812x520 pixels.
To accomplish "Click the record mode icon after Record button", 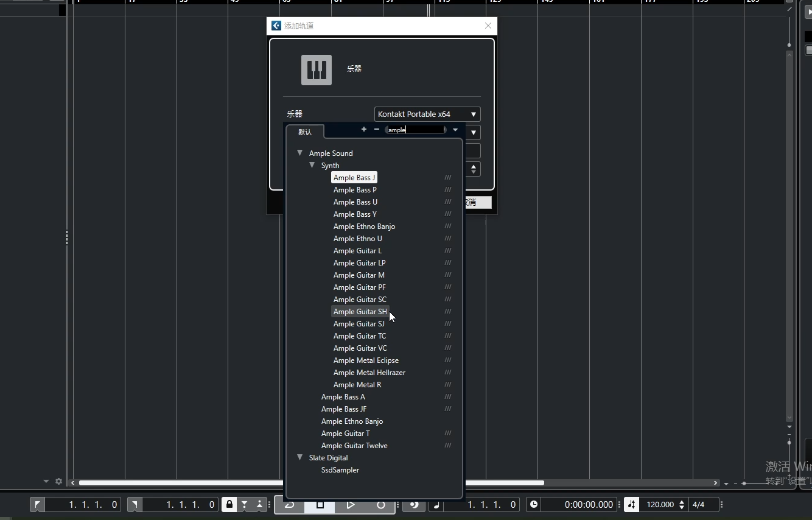I will click(x=414, y=504).
